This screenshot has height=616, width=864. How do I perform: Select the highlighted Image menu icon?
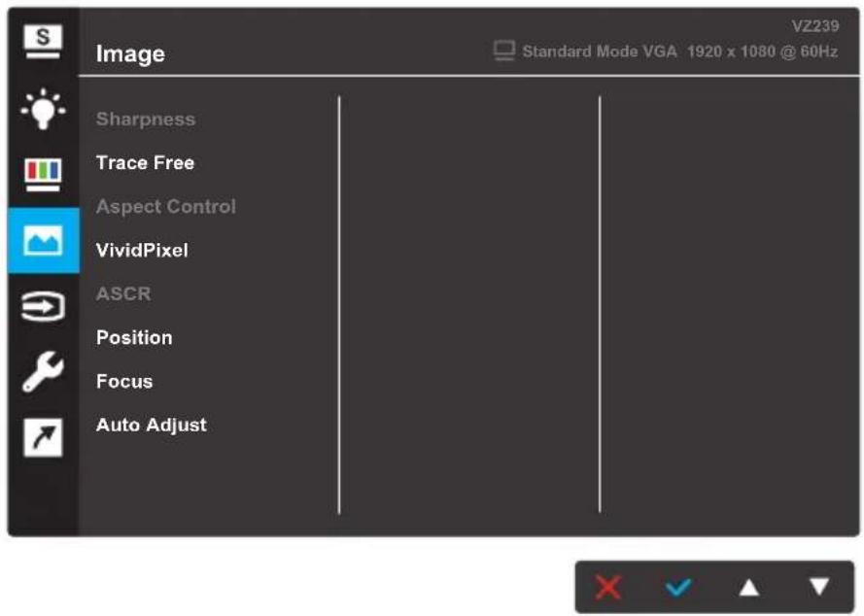coord(43,240)
